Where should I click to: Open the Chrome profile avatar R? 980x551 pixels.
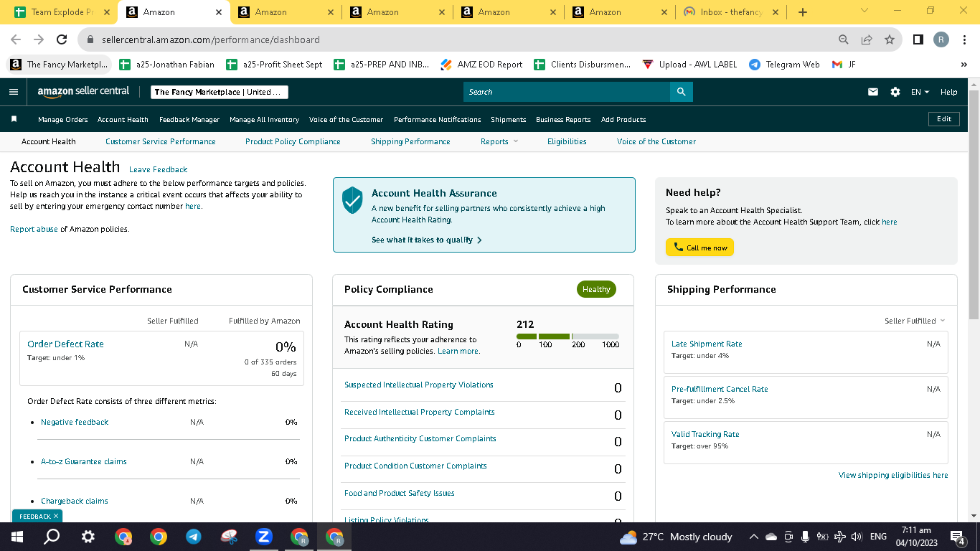click(x=941, y=39)
